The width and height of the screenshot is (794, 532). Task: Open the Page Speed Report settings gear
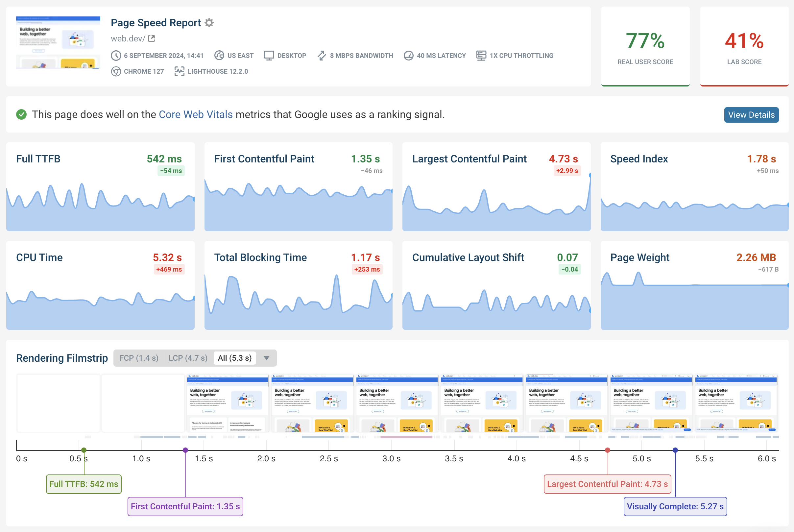[x=209, y=23]
